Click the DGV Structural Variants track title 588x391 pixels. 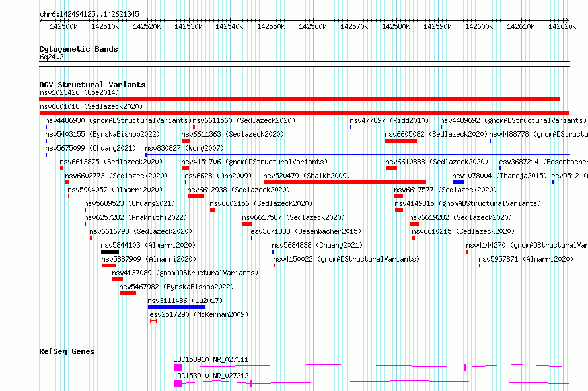pos(92,85)
